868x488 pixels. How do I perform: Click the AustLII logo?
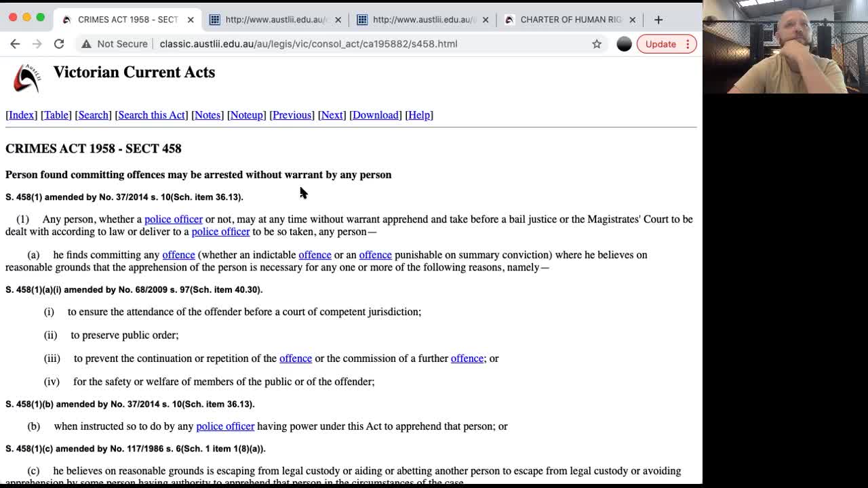coord(26,78)
